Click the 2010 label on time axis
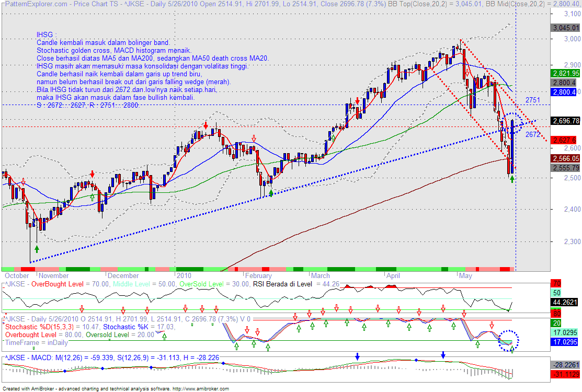 coord(184,275)
